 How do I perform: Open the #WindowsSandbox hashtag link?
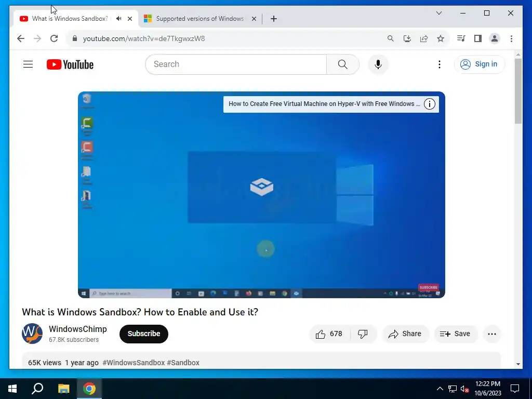click(134, 363)
